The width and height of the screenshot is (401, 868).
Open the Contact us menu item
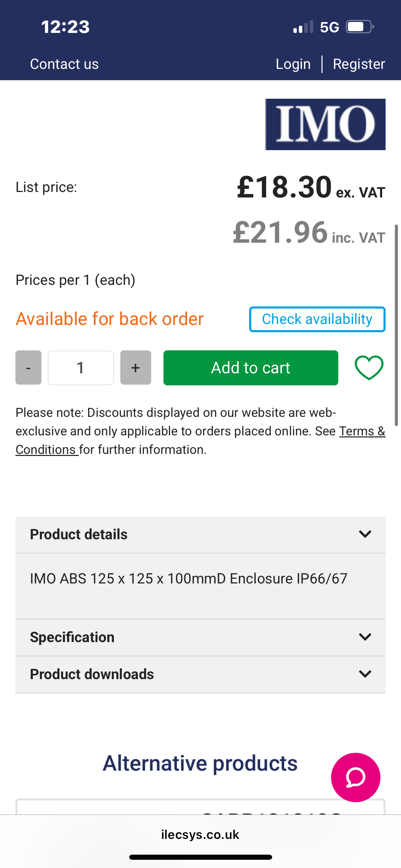[x=64, y=64]
